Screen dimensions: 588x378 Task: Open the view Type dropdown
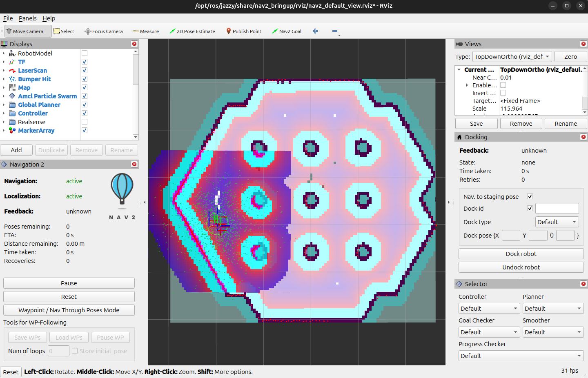tap(512, 57)
